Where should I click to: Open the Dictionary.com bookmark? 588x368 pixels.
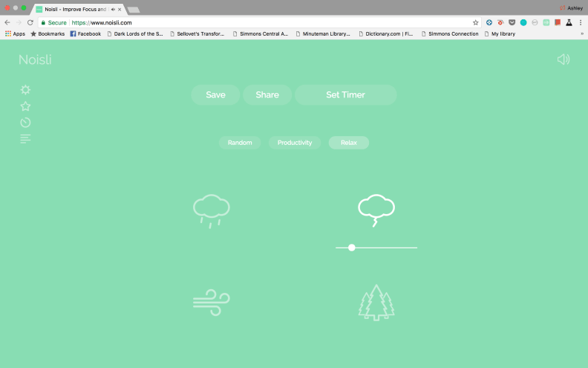click(x=386, y=33)
